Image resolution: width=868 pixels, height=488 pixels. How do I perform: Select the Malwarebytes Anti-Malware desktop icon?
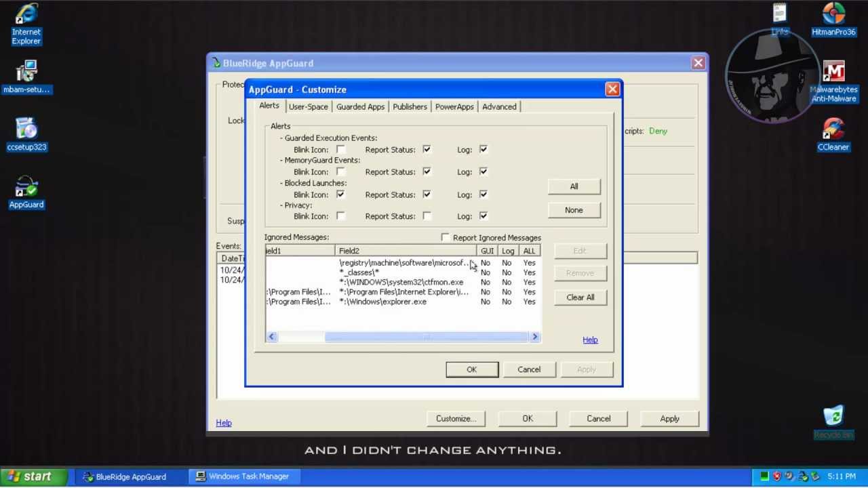pos(833,81)
